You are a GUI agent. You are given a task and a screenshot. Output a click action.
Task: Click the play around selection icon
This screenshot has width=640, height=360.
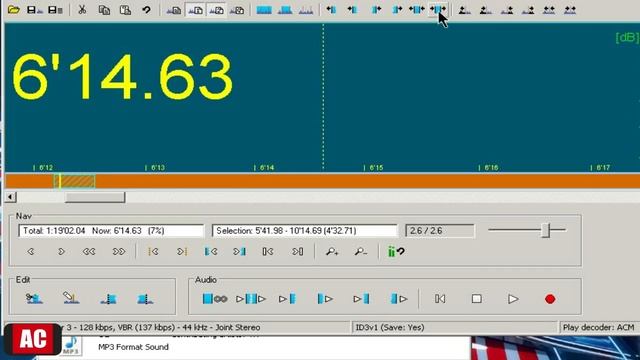[251, 299]
